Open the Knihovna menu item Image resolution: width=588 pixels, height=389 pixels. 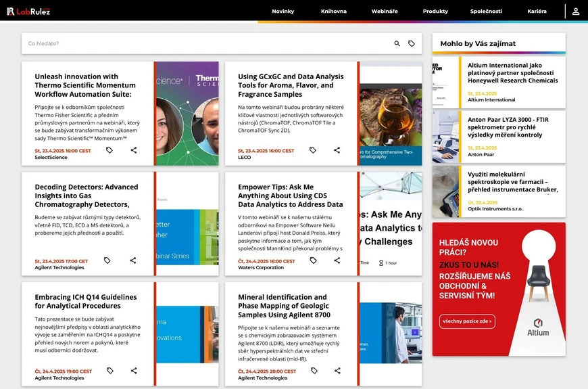(334, 12)
